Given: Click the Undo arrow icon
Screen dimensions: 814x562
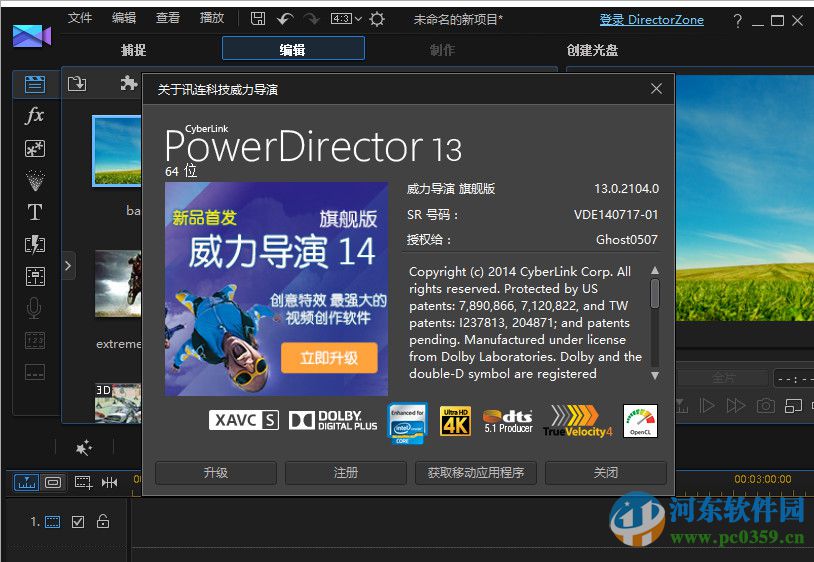Looking at the screenshot, I should pos(285,19).
